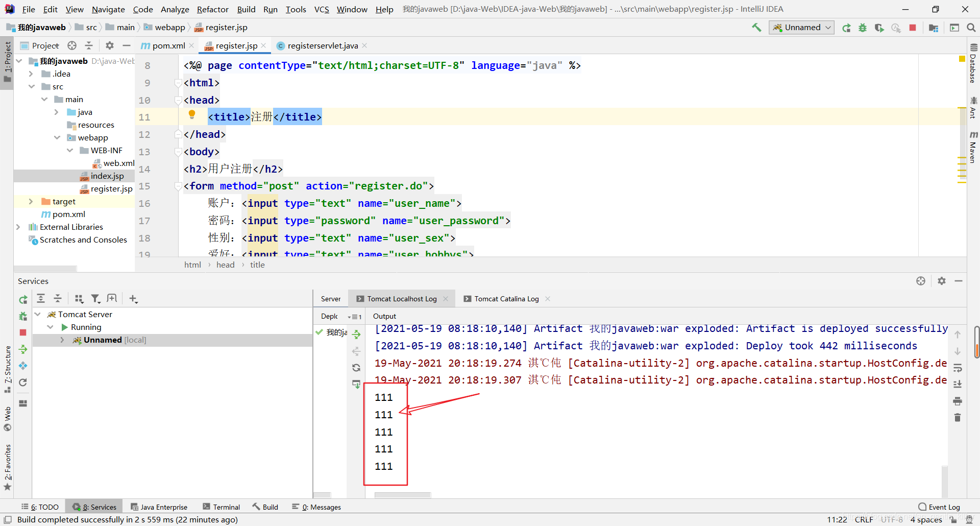Click Search Everywhere magnifier icon
Screen dimensions: 980x526
pyautogui.click(x=971, y=28)
